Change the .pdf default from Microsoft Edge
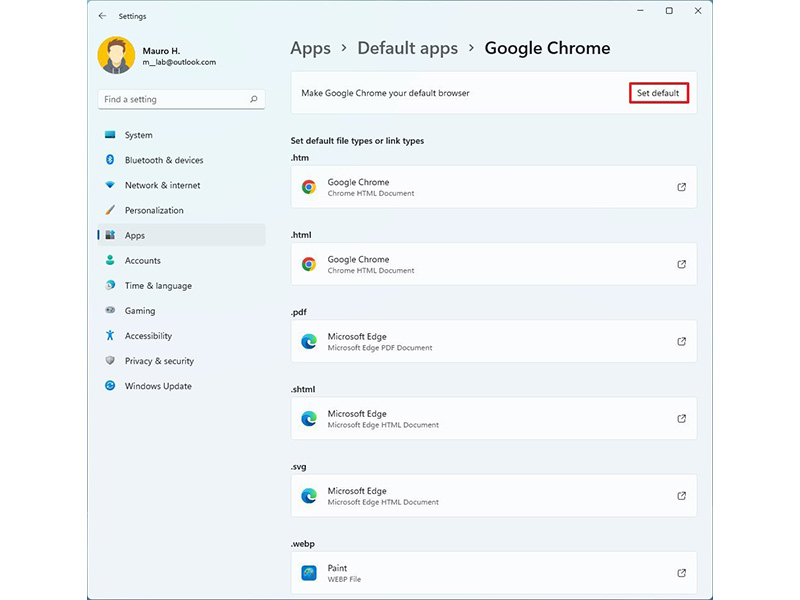The image size is (800, 600). tap(493, 341)
